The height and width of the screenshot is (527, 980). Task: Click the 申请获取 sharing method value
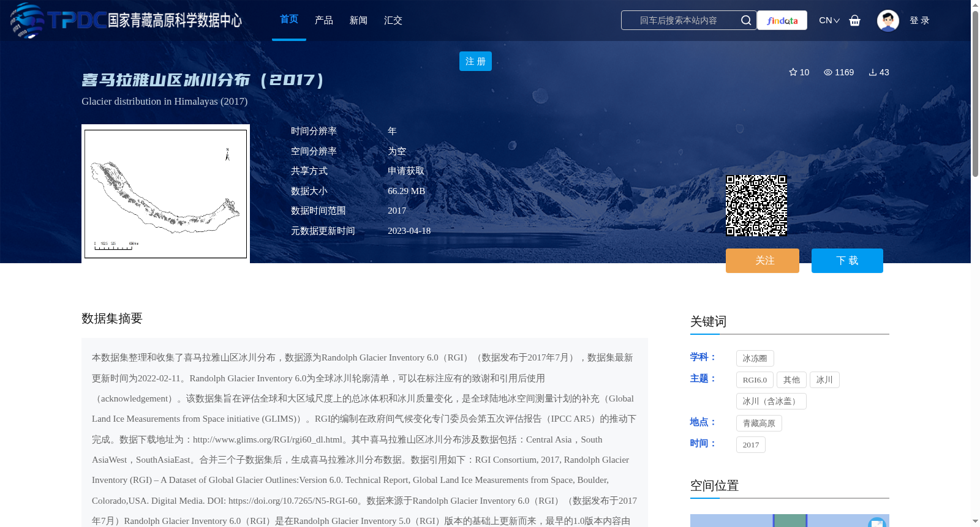(406, 171)
